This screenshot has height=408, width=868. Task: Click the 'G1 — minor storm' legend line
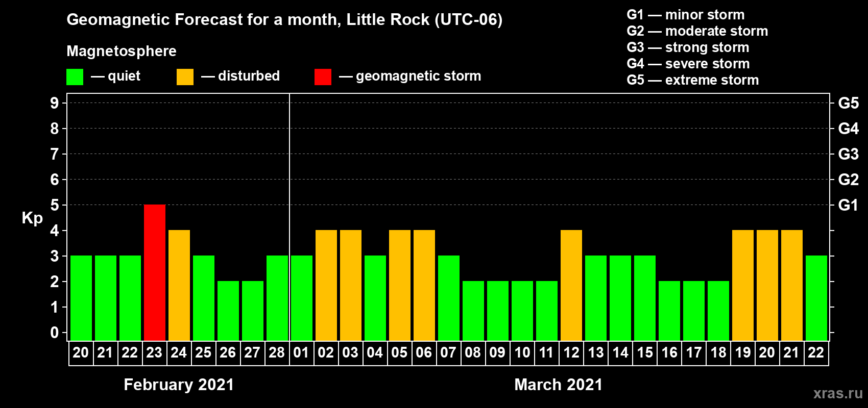point(686,15)
